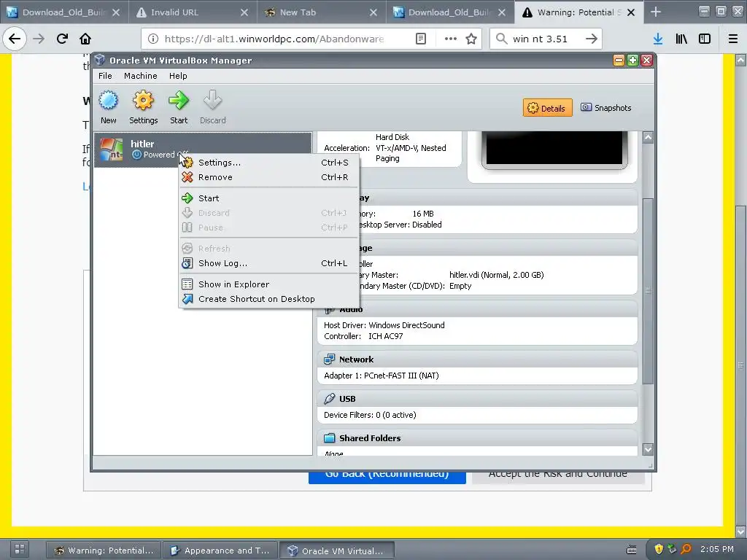The width and height of the screenshot is (747, 560).
Task: Click the 2:05 PM taskbar clock
Action: (716, 549)
